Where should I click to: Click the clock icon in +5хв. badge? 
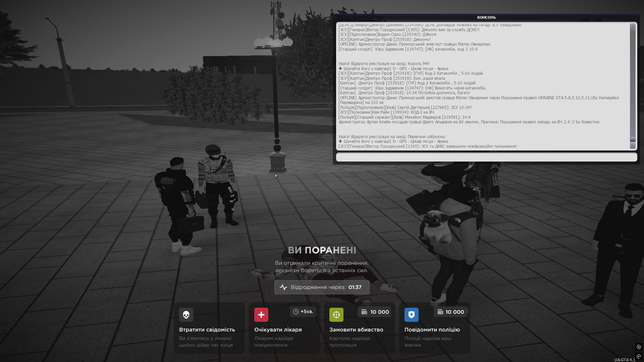tap(296, 312)
